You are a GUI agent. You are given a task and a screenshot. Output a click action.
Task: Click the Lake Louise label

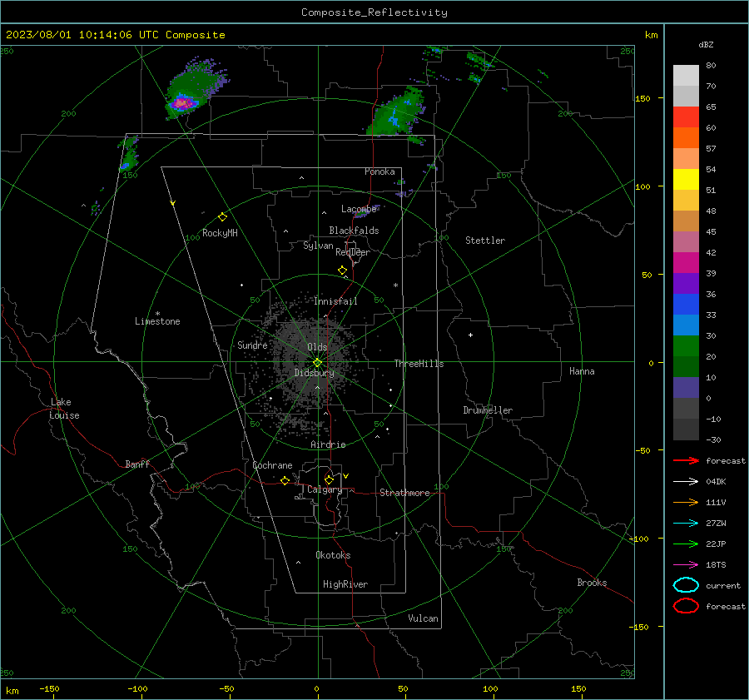64,409
